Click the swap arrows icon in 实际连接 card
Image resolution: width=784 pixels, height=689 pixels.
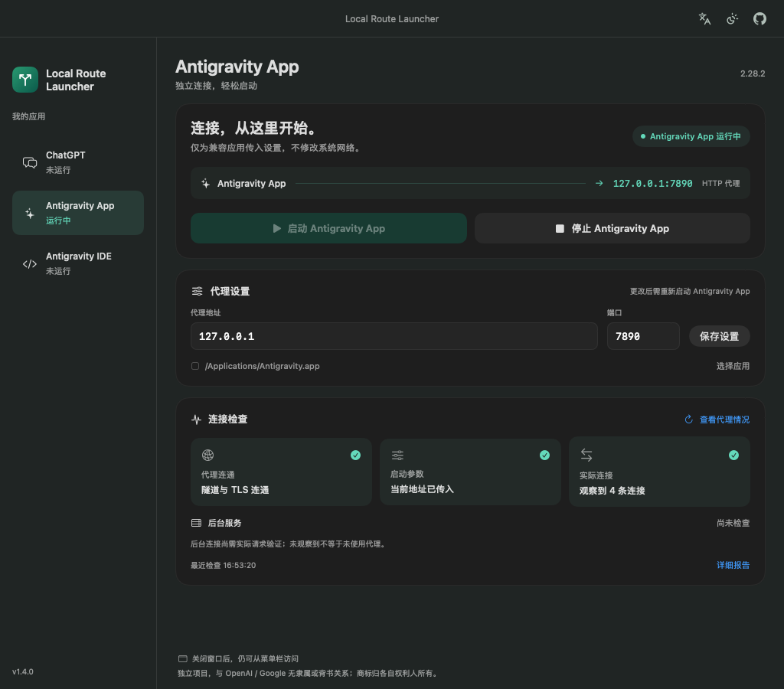pyautogui.click(x=586, y=455)
